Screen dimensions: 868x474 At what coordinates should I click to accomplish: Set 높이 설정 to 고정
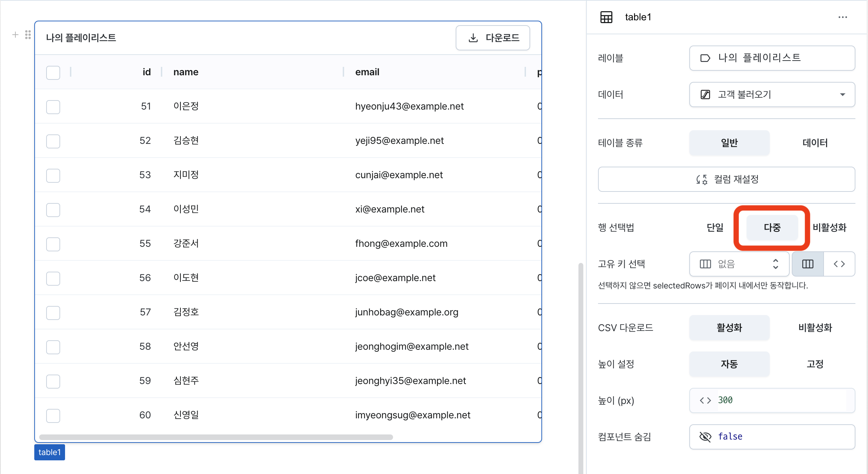click(x=815, y=364)
